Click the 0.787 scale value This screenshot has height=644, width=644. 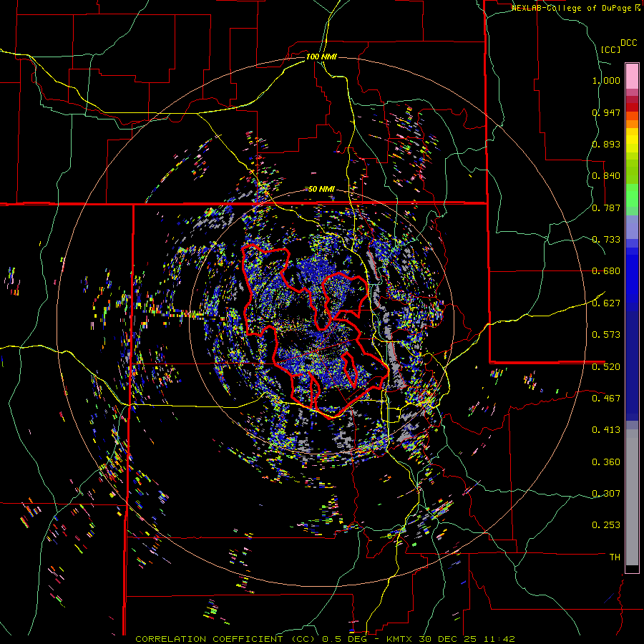(x=606, y=208)
